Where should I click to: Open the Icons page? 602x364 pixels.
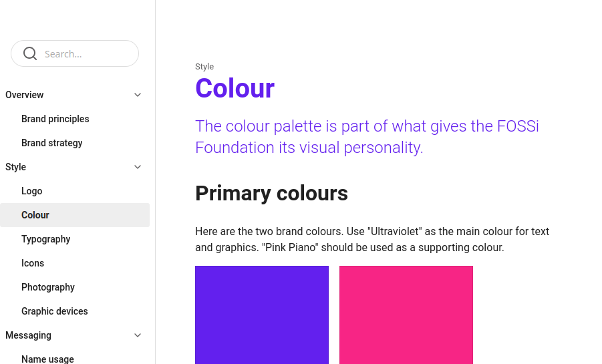point(33,263)
